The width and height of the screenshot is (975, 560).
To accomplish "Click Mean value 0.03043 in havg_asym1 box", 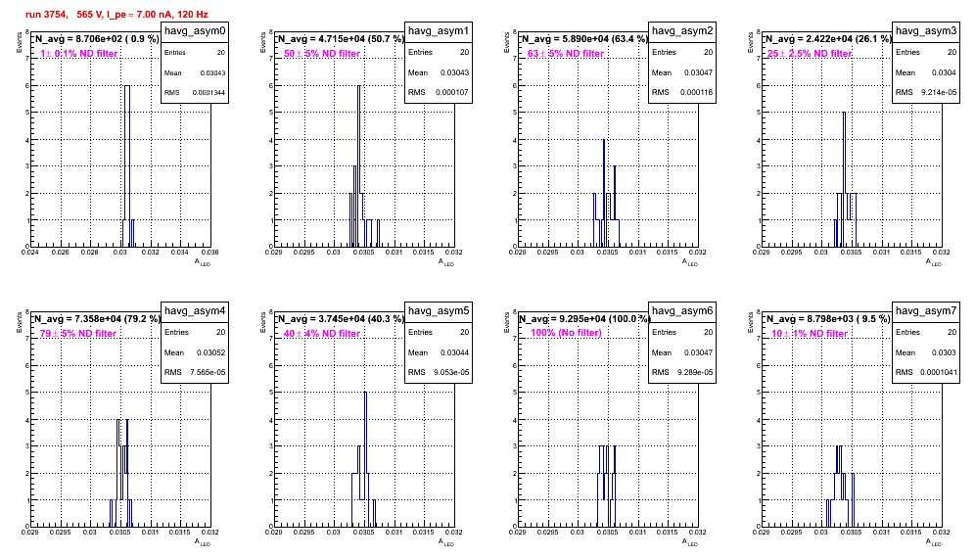I will point(454,72).
